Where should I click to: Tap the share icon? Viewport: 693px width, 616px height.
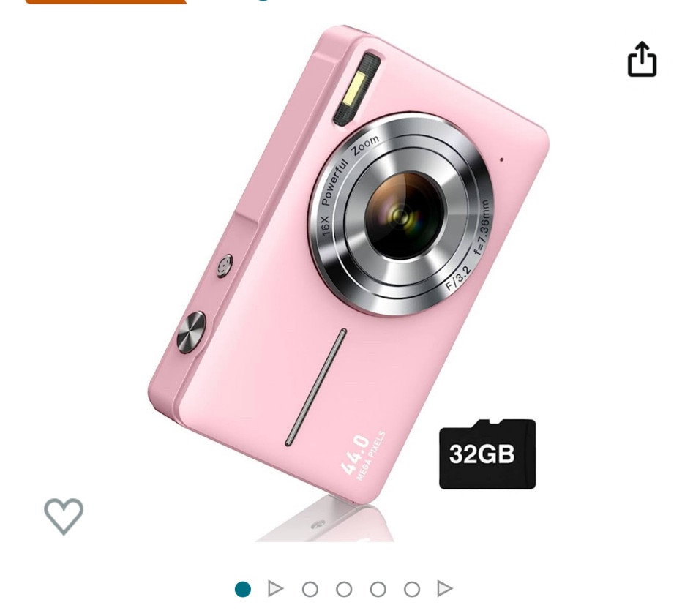click(643, 59)
